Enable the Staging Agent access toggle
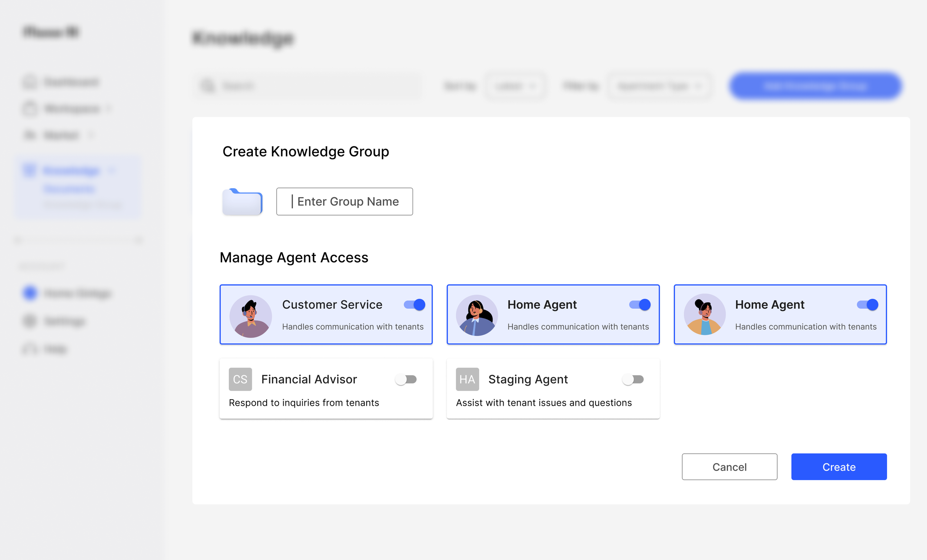 [x=633, y=379]
